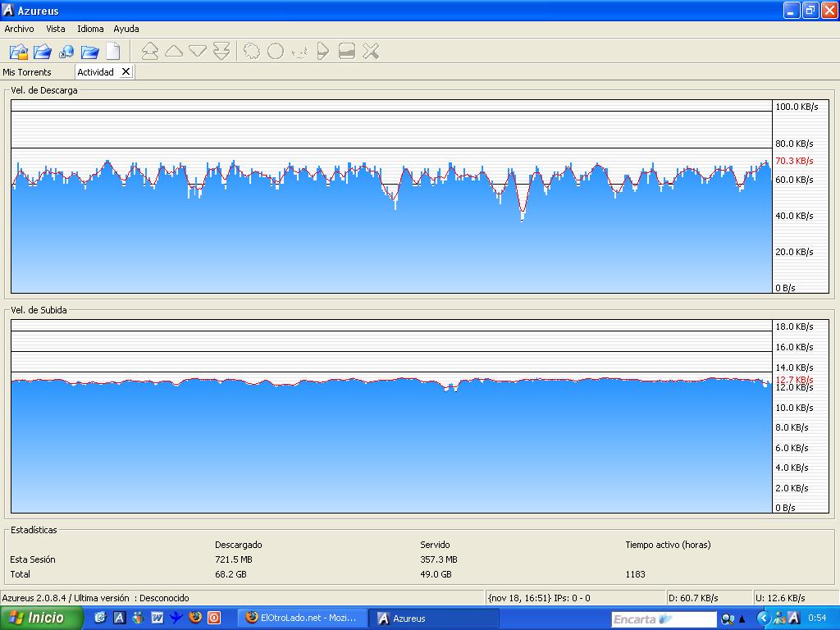Click the plain circle toolbar icon

point(276,52)
